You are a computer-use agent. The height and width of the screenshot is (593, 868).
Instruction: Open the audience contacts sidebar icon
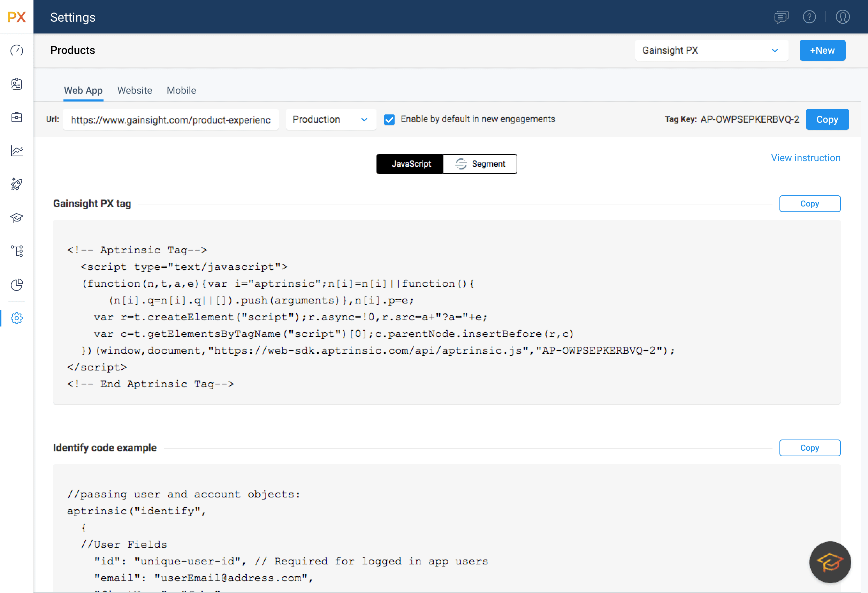coord(16,84)
